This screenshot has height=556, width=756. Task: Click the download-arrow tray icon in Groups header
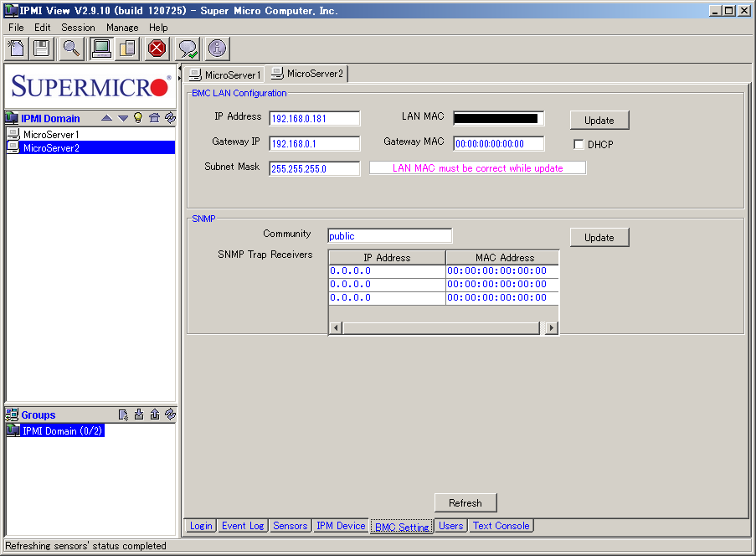click(x=139, y=414)
